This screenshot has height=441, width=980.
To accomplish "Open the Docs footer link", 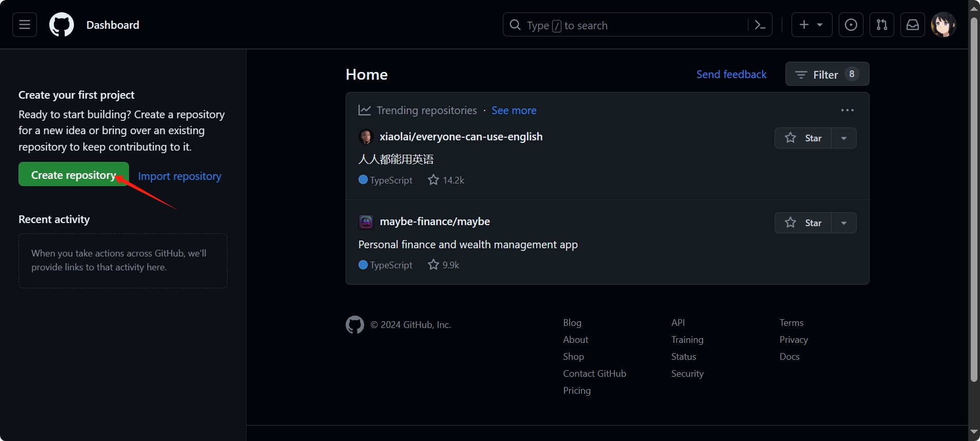I will [x=789, y=357].
